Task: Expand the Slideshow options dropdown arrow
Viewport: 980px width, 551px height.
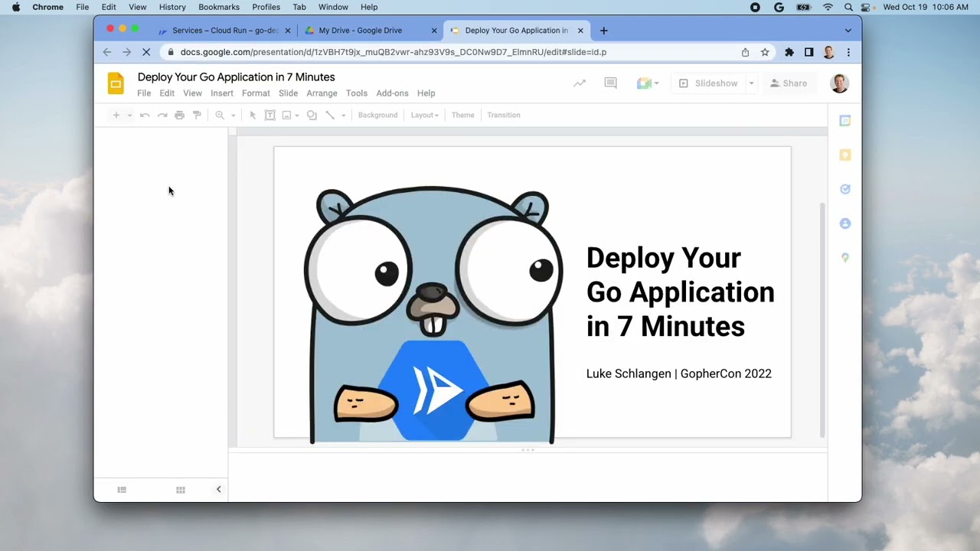Action: pos(751,83)
